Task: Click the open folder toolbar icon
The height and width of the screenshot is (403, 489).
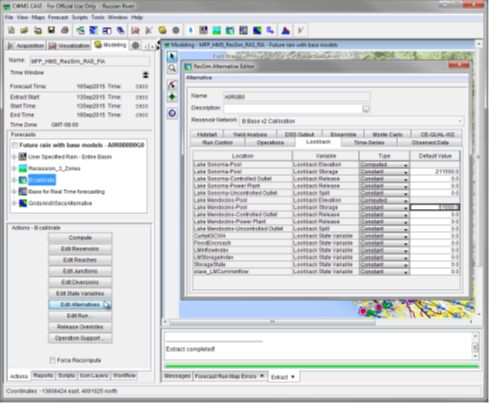Action: [24, 30]
